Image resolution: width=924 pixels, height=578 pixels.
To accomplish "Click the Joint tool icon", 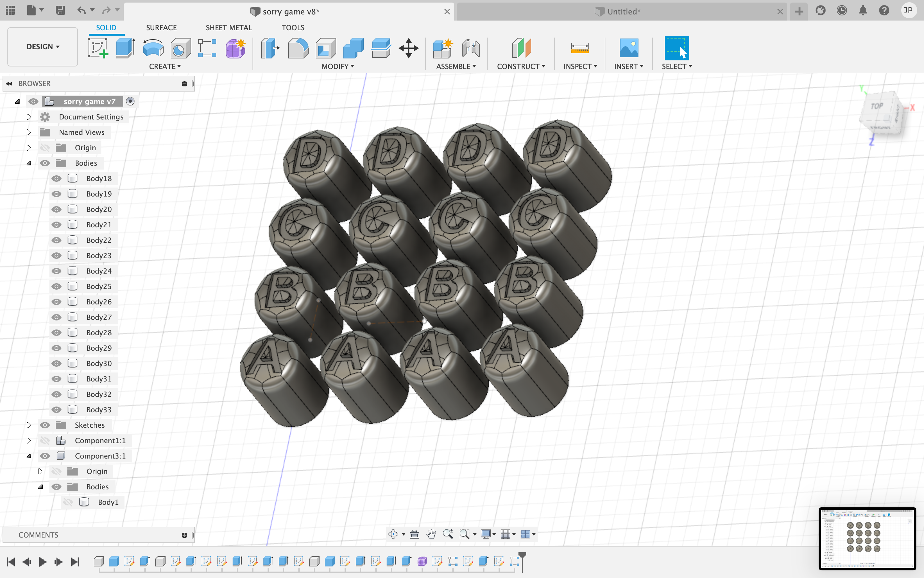I will [x=470, y=48].
